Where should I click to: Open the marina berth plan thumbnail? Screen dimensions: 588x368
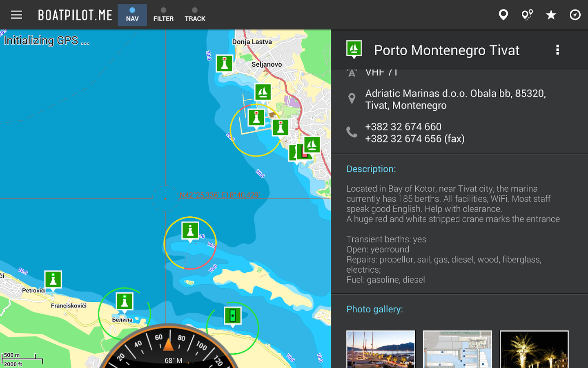[458, 349]
